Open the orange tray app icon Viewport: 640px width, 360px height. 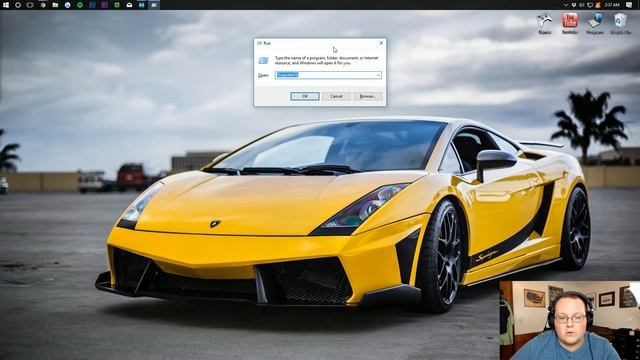[x=598, y=5]
